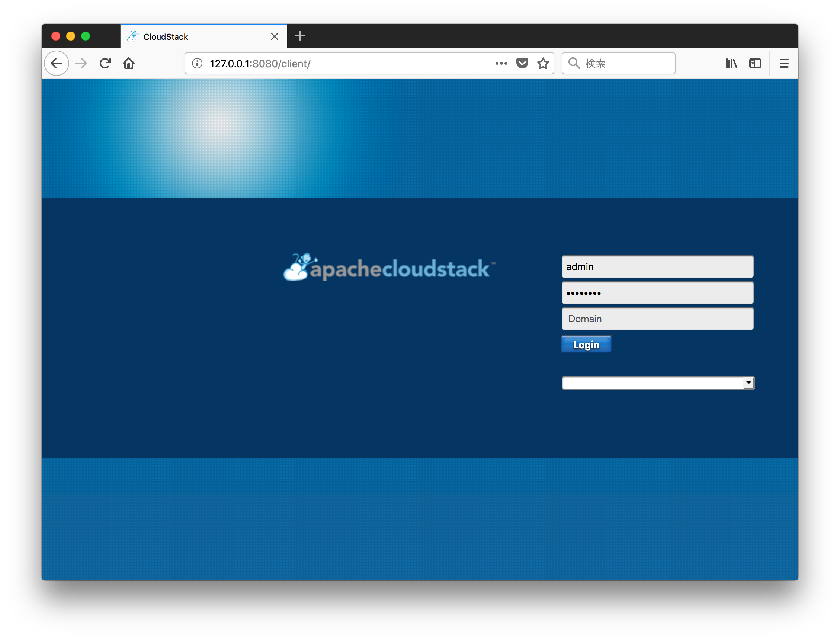Open the browser home page
Screen dimensions: 840x640
pos(129,63)
